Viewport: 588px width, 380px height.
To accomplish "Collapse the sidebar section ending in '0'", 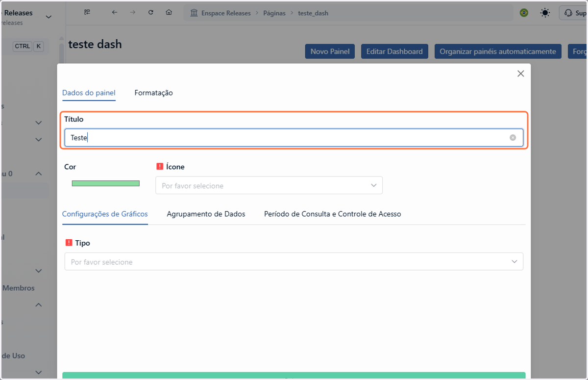I will click(39, 174).
